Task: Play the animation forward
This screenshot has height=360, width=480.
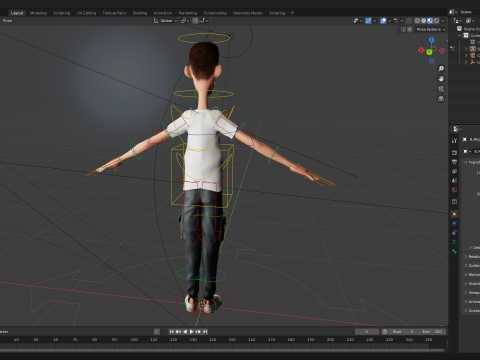Action: (192, 332)
